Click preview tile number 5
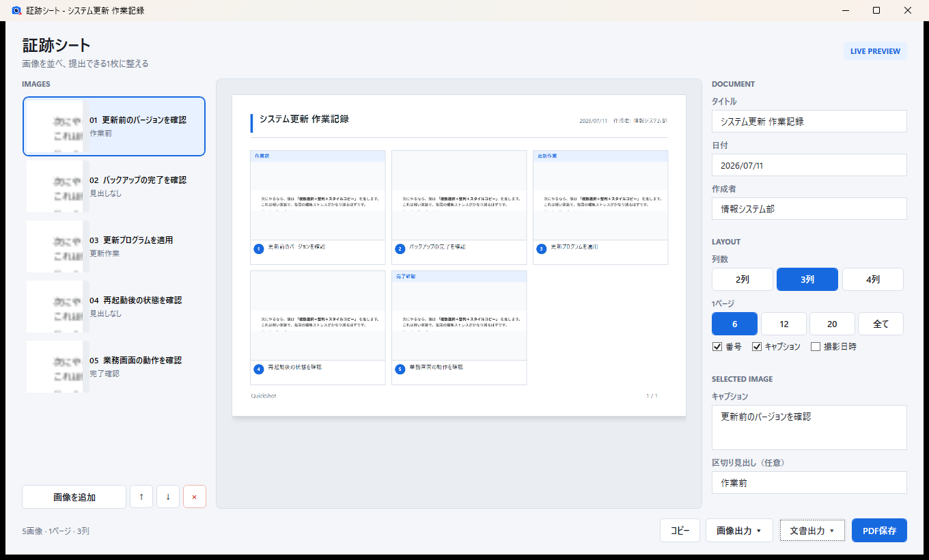This screenshot has width=929, height=560. click(459, 328)
